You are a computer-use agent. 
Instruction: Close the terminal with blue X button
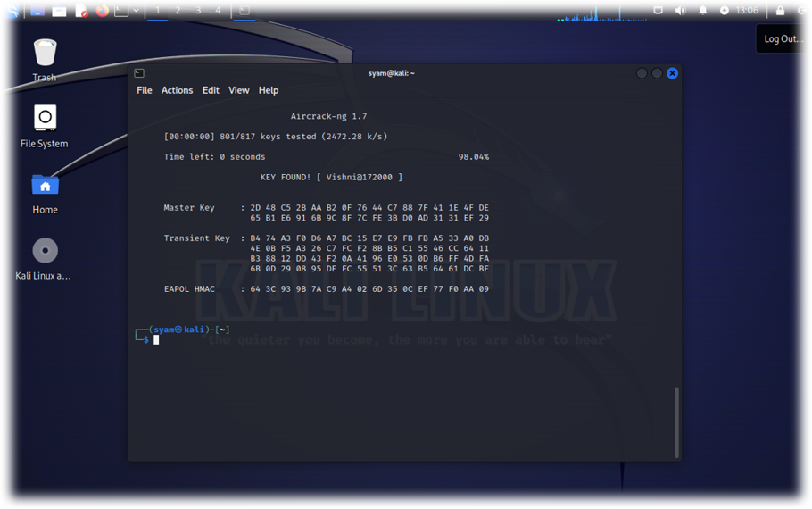click(672, 73)
